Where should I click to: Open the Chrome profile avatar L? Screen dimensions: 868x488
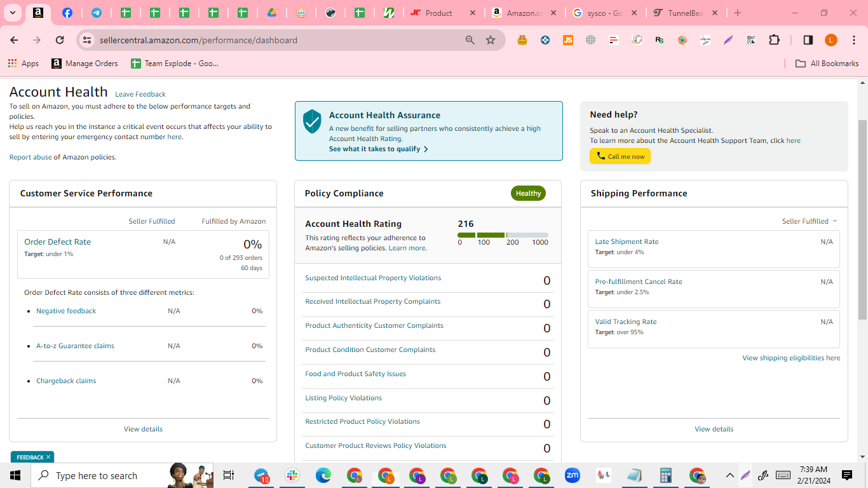tap(831, 40)
